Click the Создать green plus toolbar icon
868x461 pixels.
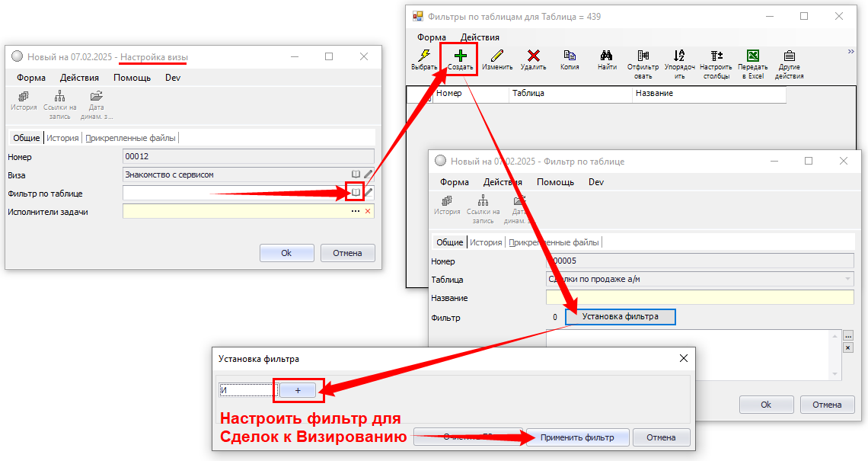460,57
